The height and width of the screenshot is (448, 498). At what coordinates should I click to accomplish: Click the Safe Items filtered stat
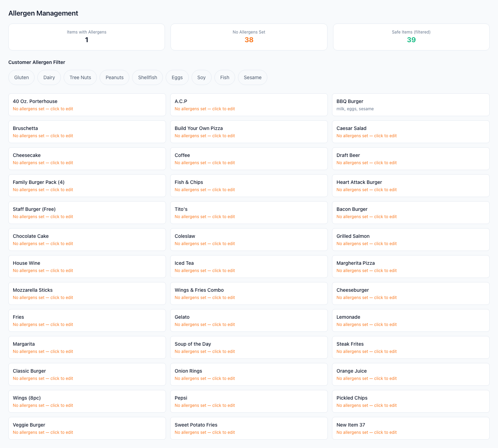tap(411, 37)
